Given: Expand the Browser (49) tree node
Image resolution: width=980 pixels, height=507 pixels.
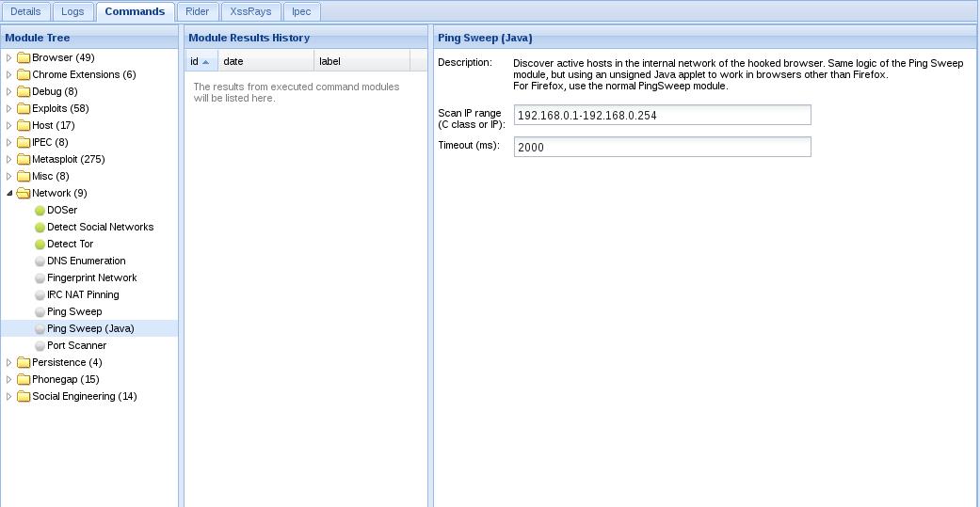Looking at the screenshot, I should coord(8,58).
